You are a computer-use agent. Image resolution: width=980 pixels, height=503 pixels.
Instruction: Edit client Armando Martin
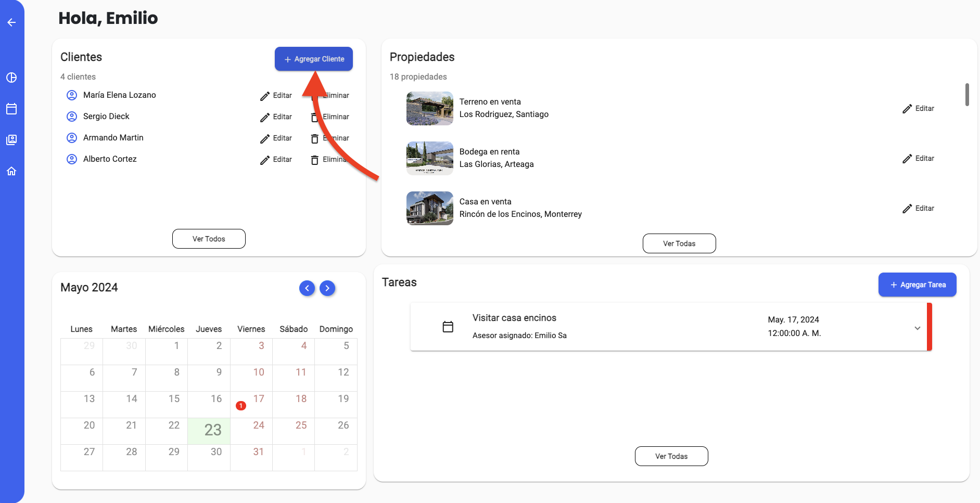click(x=276, y=138)
